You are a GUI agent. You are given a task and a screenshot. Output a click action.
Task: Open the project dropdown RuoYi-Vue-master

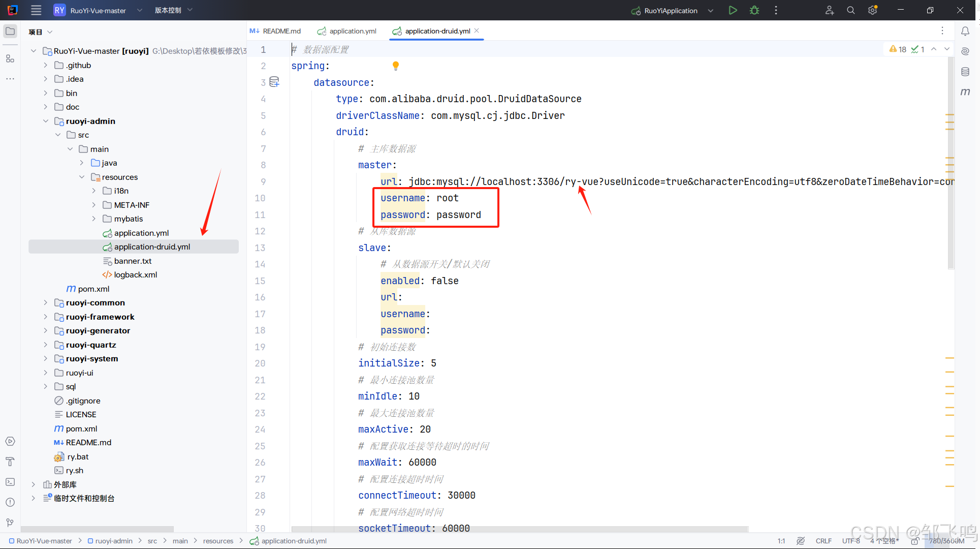98,10
